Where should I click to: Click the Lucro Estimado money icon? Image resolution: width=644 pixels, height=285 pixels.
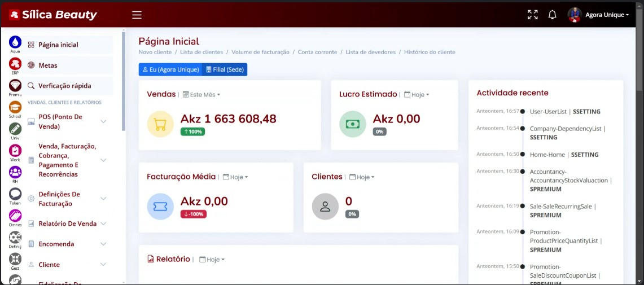pos(352,124)
